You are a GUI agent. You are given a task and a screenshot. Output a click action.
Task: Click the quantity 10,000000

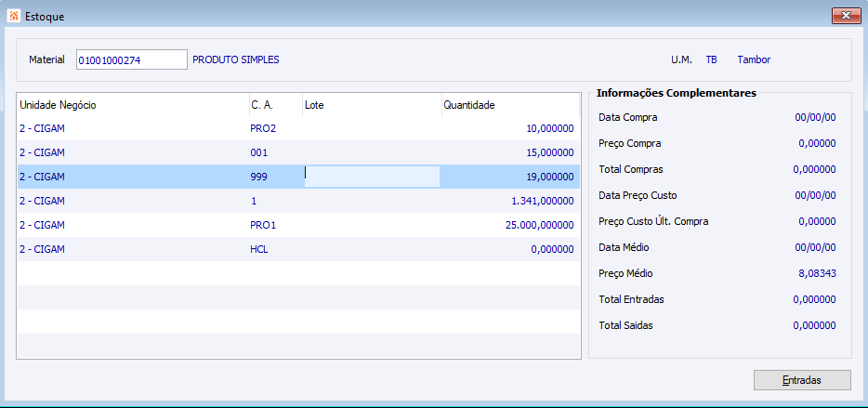[549, 128]
